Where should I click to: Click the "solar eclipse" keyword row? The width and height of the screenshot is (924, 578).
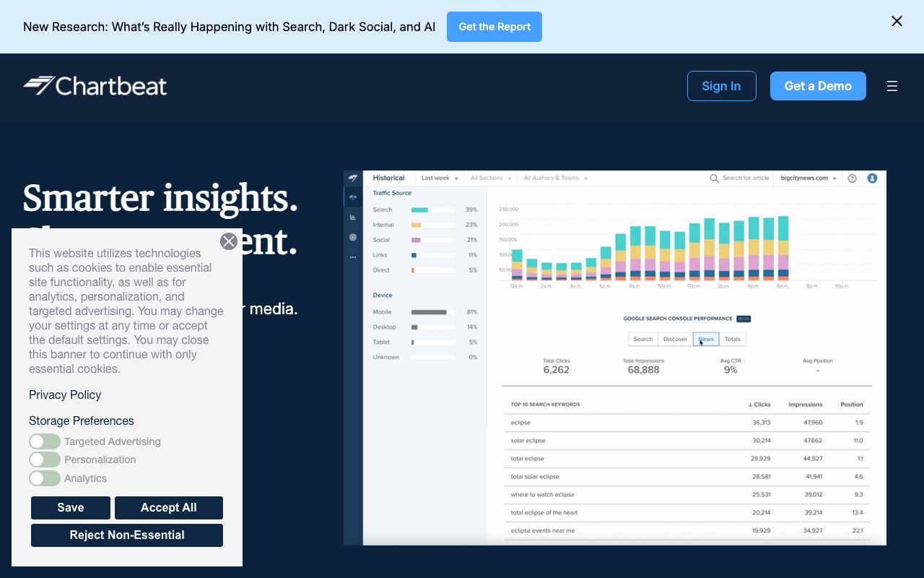coord(687,441)
